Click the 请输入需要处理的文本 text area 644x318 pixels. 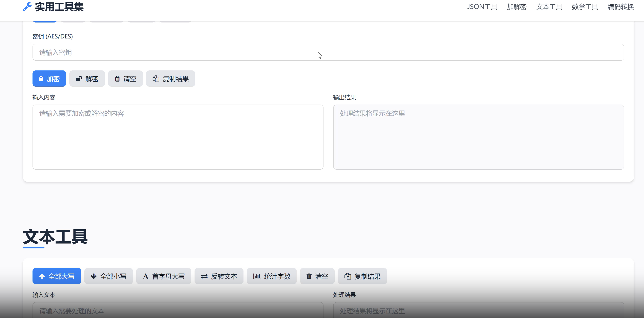(x=178, y=311)
